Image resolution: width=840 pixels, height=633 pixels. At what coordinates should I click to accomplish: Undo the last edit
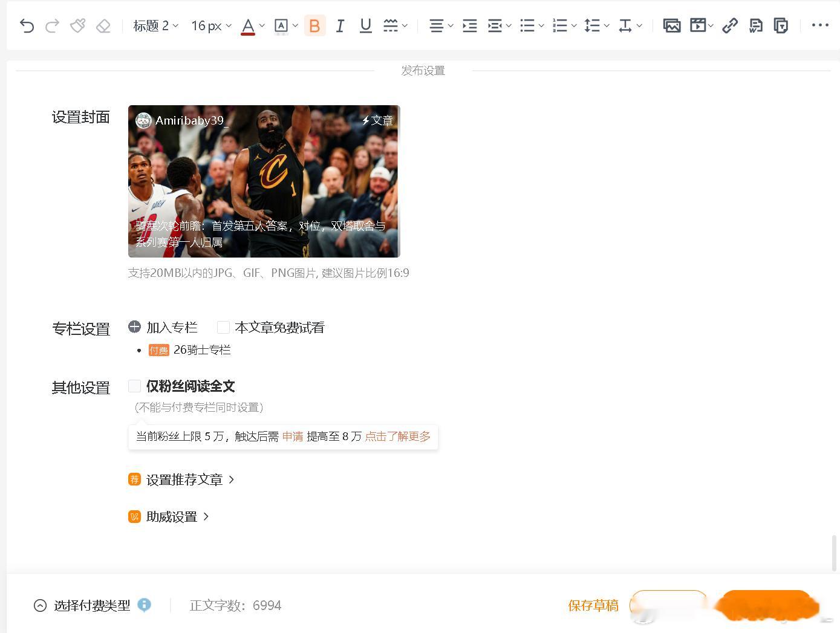27,25
